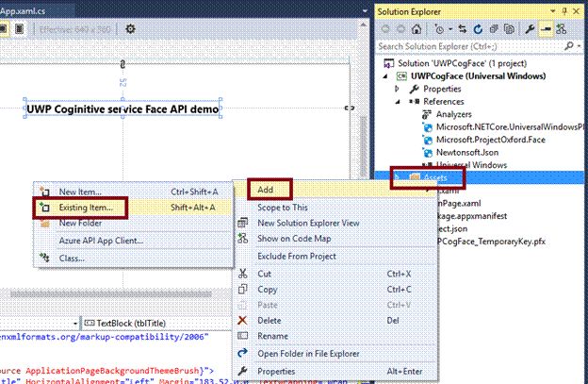Viewport: 588px width, 384px height.
Task: Choose New Solution Explorer View
Action: [308, 223]
